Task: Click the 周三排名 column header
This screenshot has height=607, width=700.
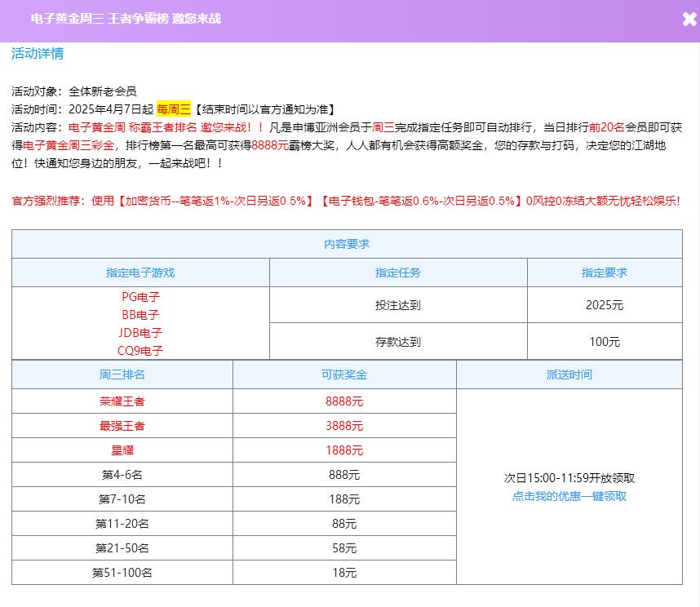Action: (x=122, y=374)
